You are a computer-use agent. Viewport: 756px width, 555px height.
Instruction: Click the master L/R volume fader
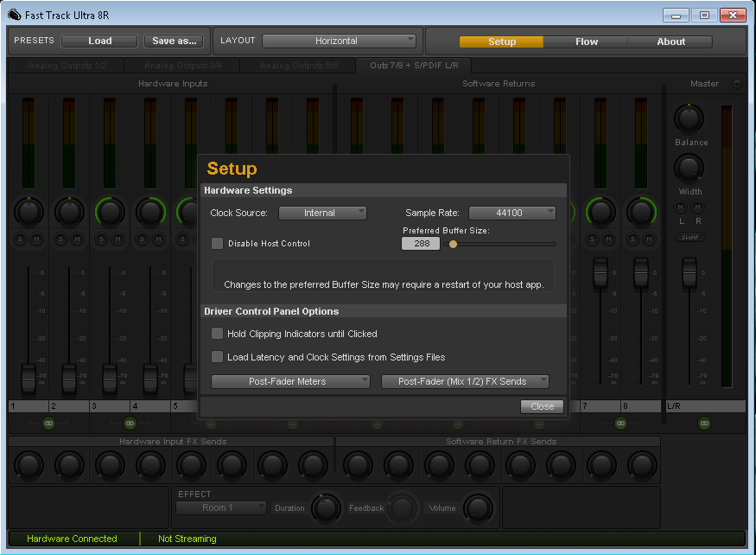pyautogui.click(x=689, y=272)
